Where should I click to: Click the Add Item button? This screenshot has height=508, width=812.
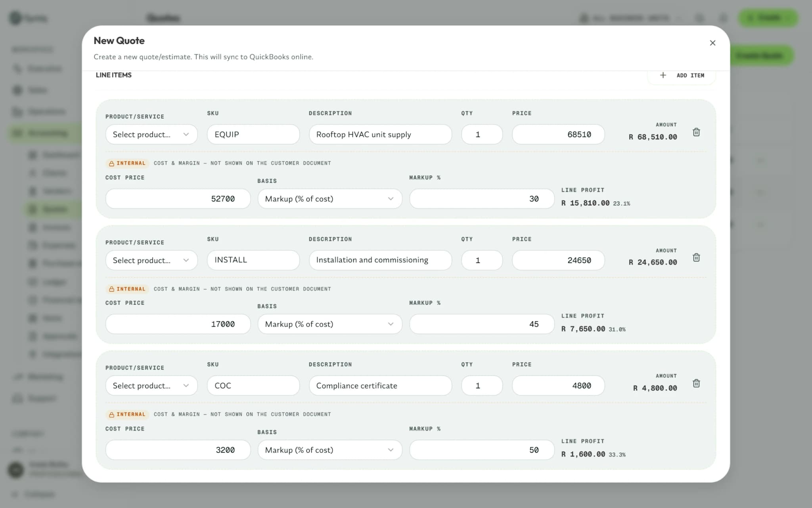pos(682,75)
